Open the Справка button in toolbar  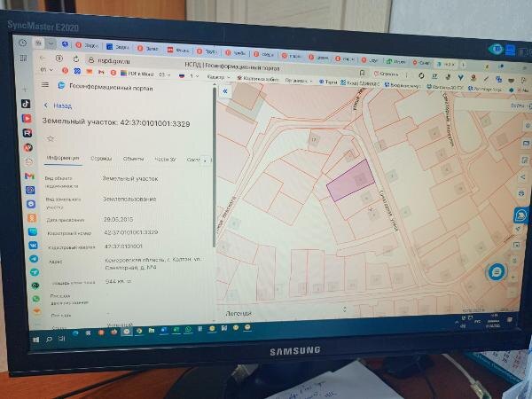point(387,74)
